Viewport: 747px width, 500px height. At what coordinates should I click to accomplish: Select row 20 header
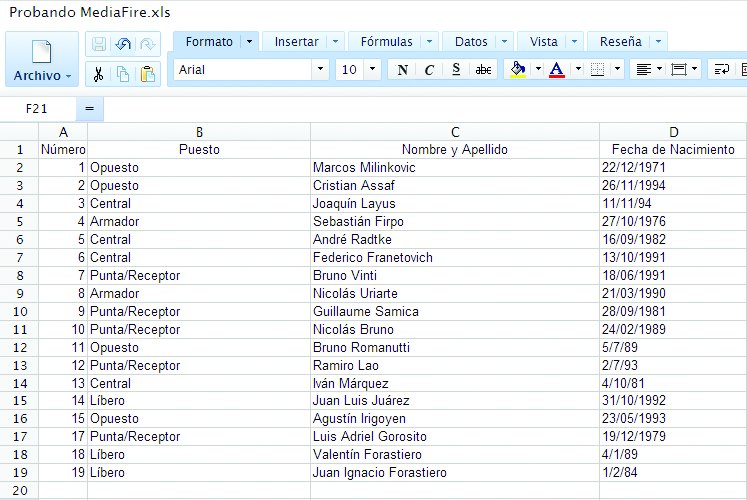coord(20,490)
